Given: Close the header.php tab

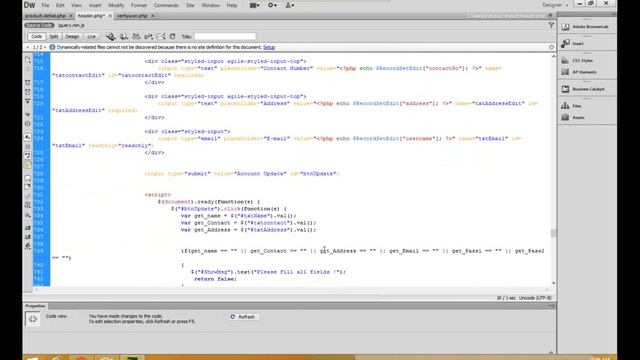Looking at the screenshot, I should click(110, 16).
